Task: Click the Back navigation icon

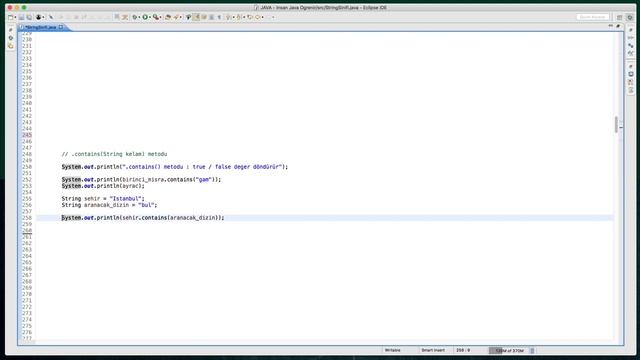Action: [258, 17]
